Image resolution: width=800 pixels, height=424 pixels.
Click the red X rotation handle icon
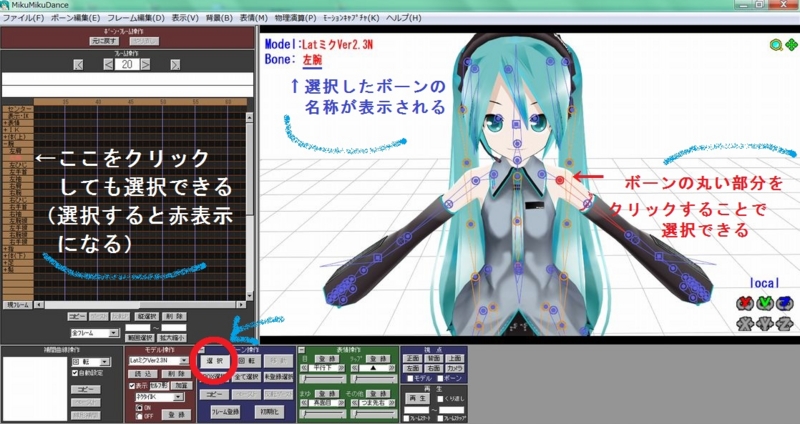[745, 304]
